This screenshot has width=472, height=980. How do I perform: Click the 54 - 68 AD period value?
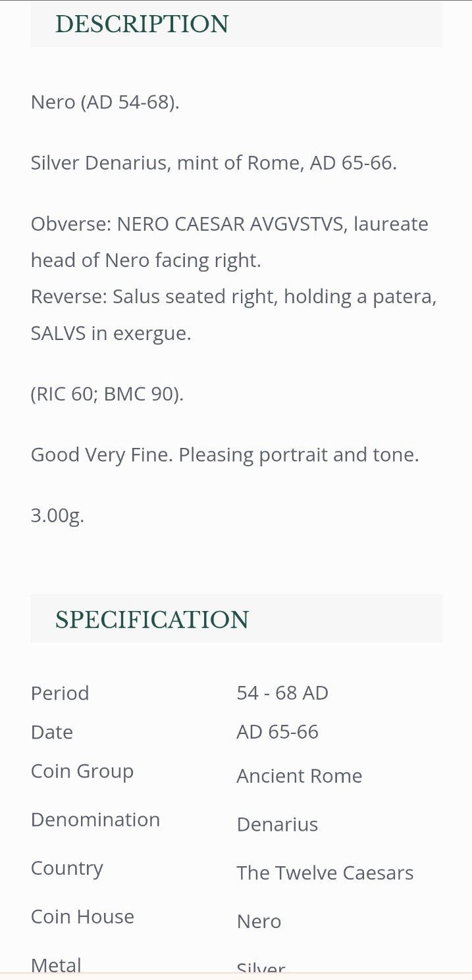tap(282, 693)
